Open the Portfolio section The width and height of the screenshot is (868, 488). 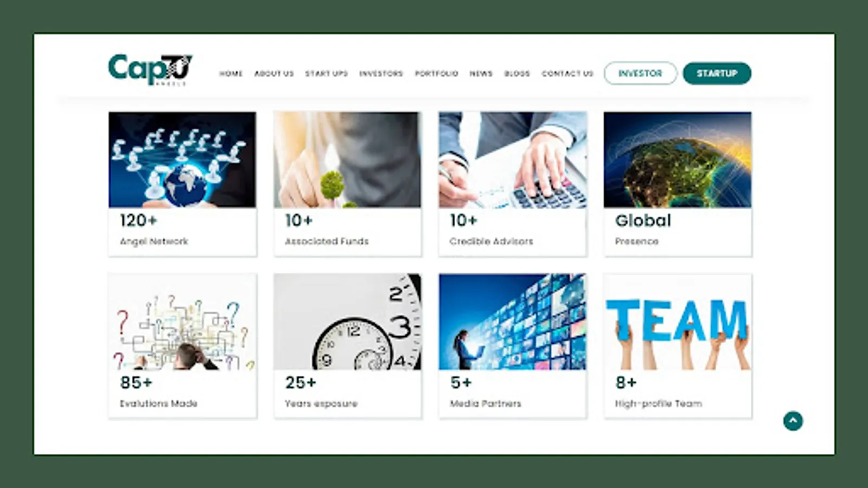(x=436, y=73)
